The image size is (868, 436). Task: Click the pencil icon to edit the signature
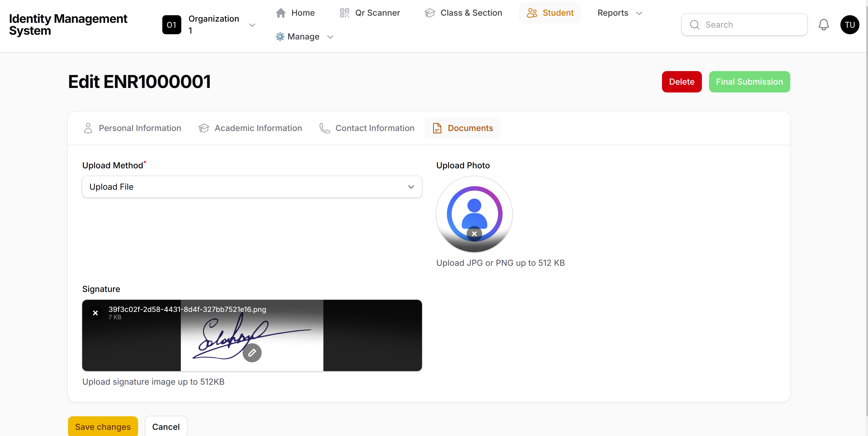252,352
